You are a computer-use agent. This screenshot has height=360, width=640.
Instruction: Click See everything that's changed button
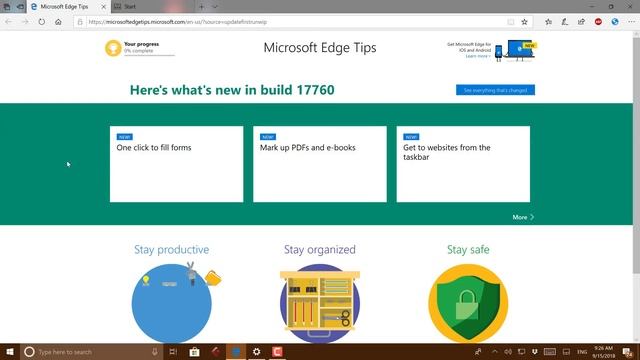click(x=495, y=90)
